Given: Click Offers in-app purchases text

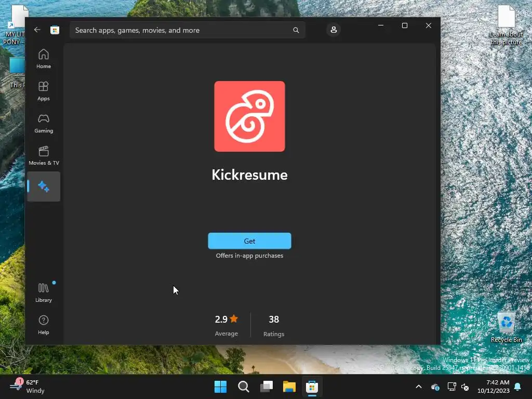Looking at the screenshot, I should (x=249, y=256).
